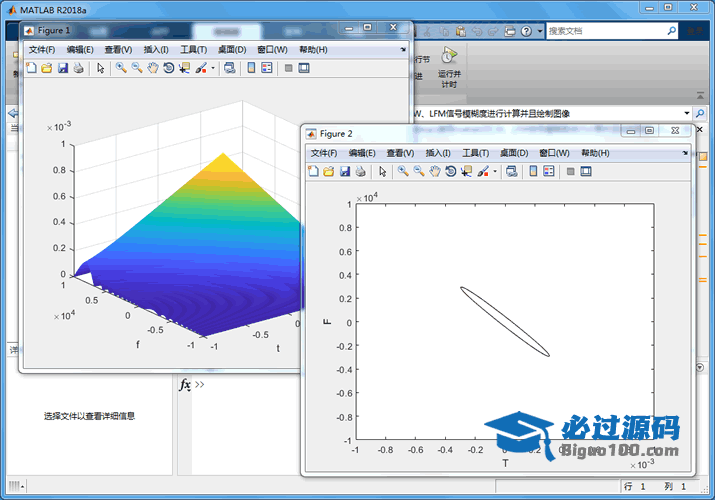Open 桌面(D) menu in Figure 2
715x500 pixels.
point(514,153)
